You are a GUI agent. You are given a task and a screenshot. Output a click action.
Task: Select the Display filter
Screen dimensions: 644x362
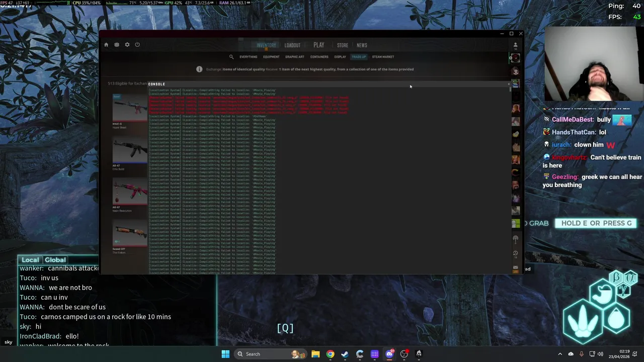point(340,57)
